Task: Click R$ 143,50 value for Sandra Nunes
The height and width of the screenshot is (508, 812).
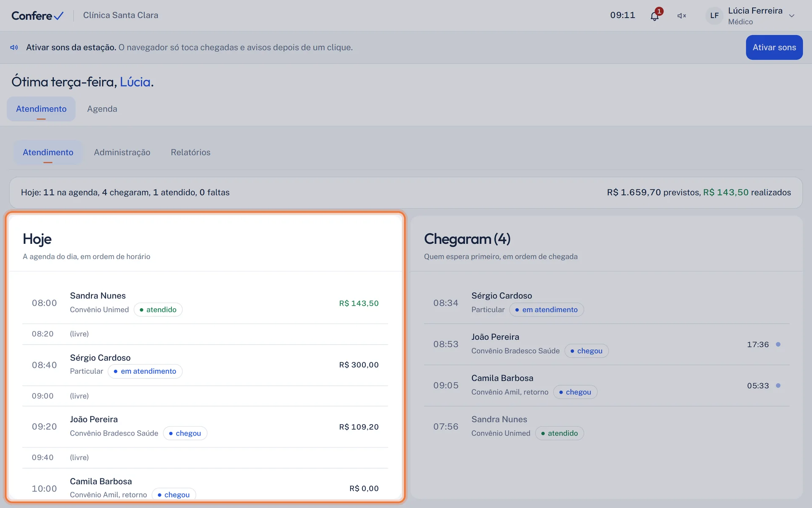Action: pos(359,303)
